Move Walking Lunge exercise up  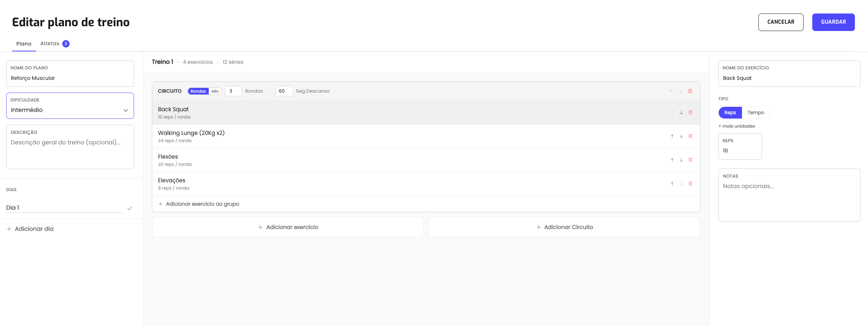coord(672,136)
